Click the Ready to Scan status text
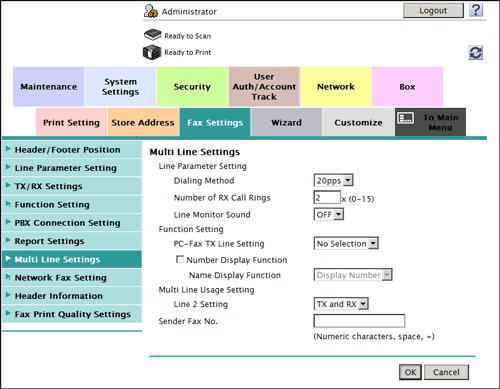Image resolution: width=500 pixels, height=389 pixels. (x=188, y=36)
